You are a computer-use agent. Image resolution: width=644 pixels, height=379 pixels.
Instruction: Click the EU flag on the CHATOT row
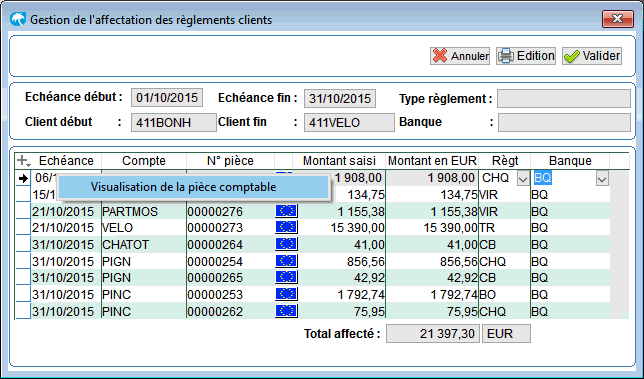pos(286,244)
